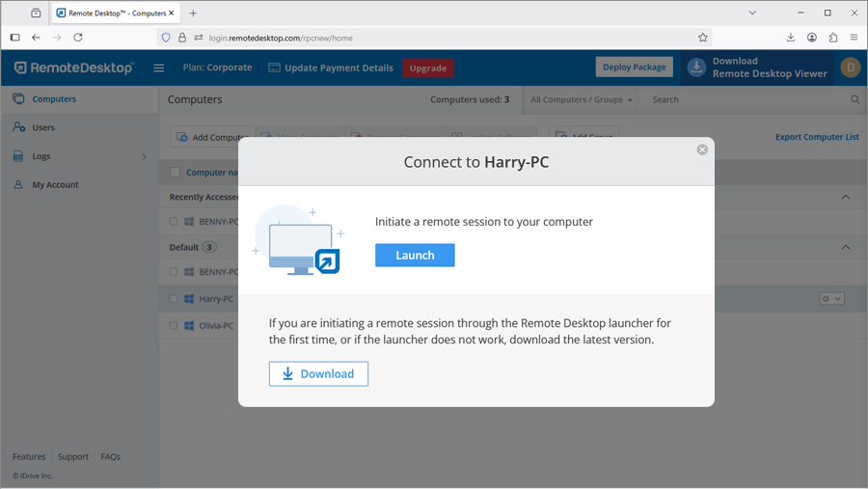Open browser extensions icon

833,38
